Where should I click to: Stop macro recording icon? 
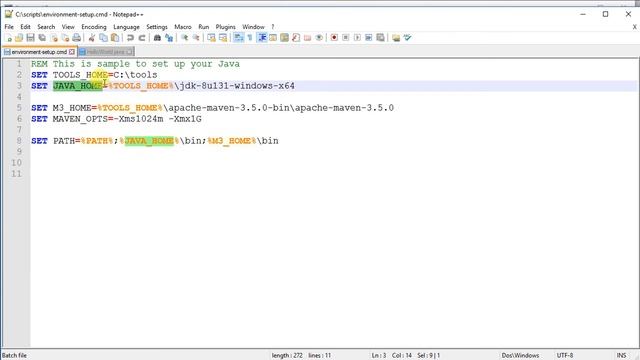pyautogui.click(x=346, y=38)
